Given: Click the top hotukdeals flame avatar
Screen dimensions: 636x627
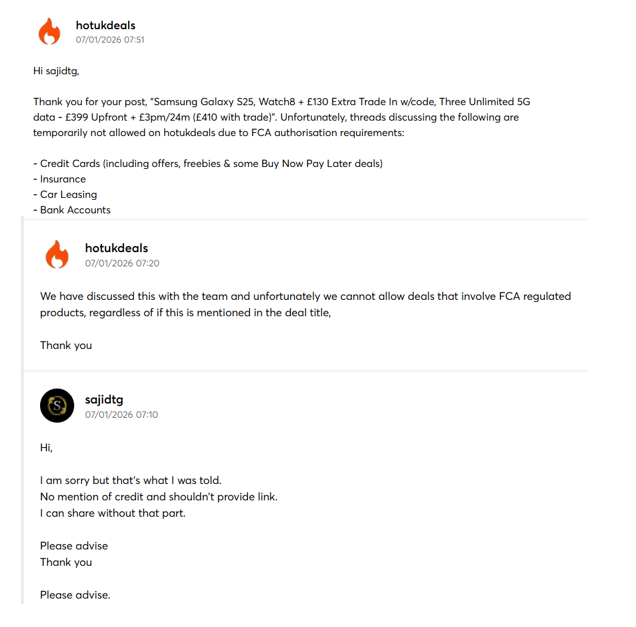Looking at the screenshot, I should tap(49, 31).
